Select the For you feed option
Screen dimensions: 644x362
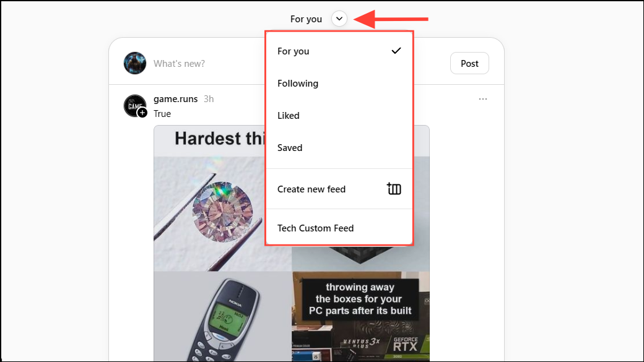click(339, 51)
